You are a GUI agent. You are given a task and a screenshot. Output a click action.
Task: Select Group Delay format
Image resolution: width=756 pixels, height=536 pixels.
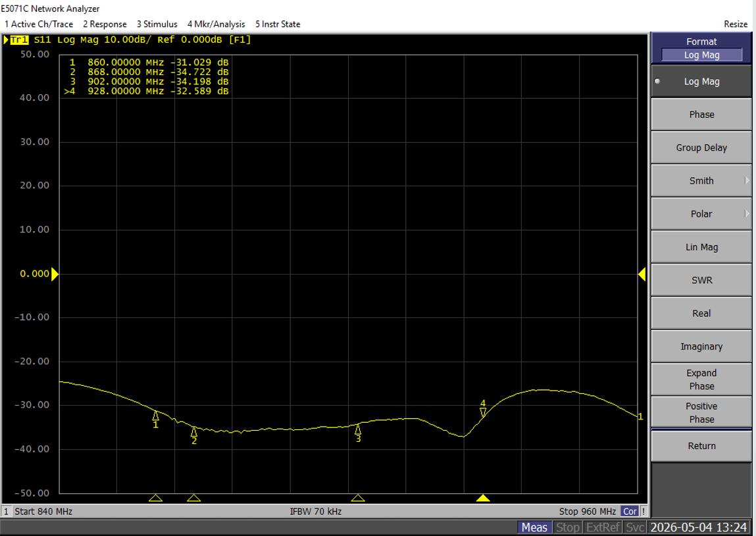pyautogui.click(x=701, y=147)
